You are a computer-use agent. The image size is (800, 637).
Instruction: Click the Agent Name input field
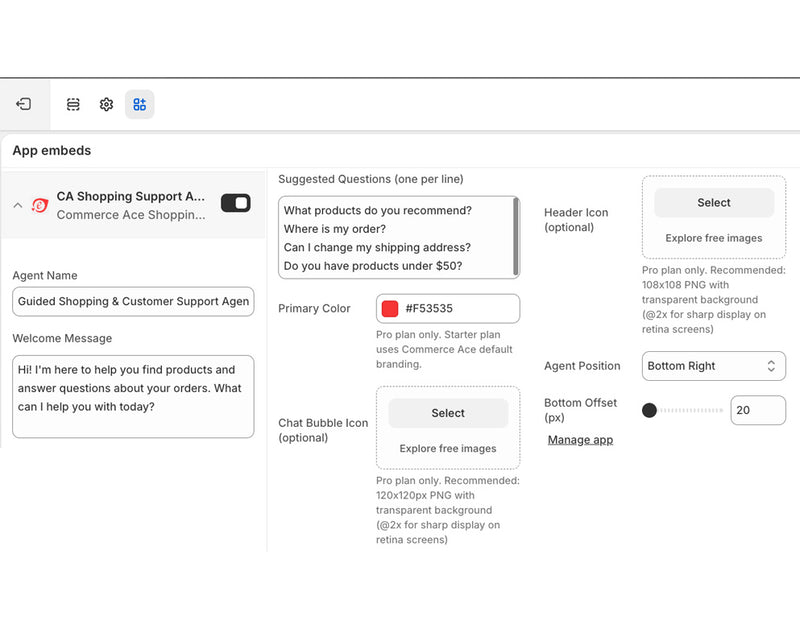click(133, 301)
